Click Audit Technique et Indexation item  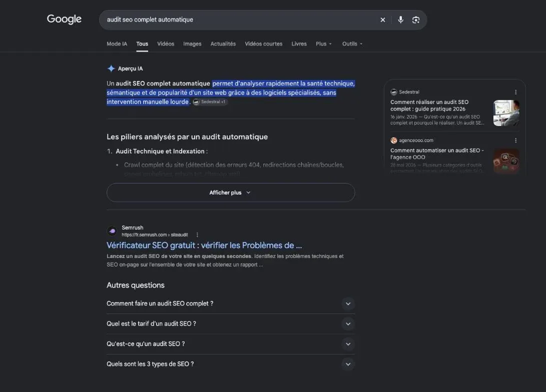point(160,151)
